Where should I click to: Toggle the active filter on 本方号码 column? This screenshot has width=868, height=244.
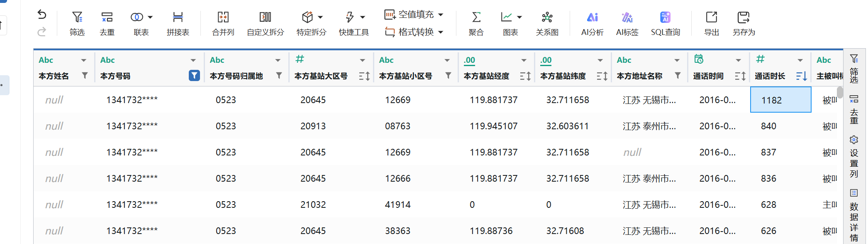[194, 76]
